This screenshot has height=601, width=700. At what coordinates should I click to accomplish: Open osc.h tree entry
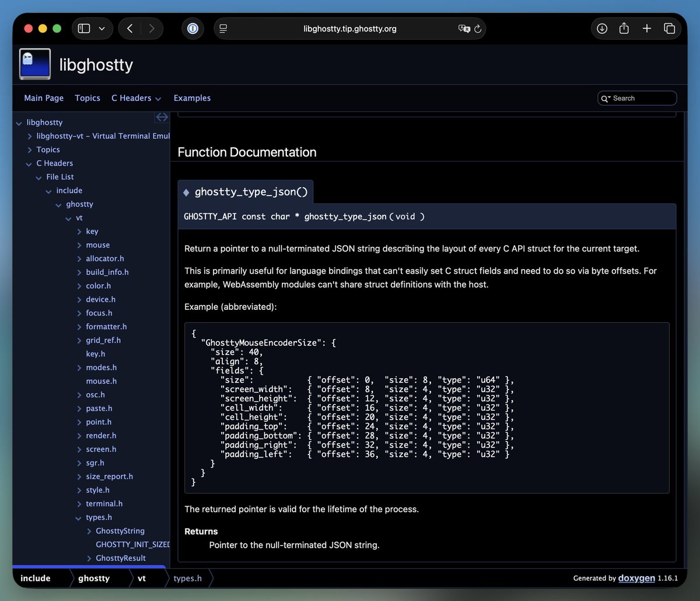[x=95, y=394]
